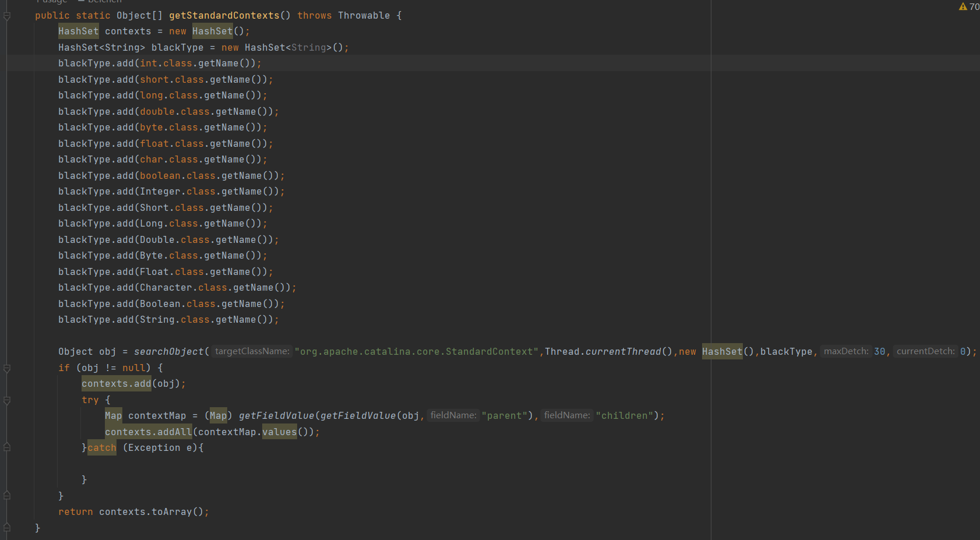This screenshot has width=980, height=540.
Task: Click HashSet<String> blackType declaration line
Action: click(203, 48)
